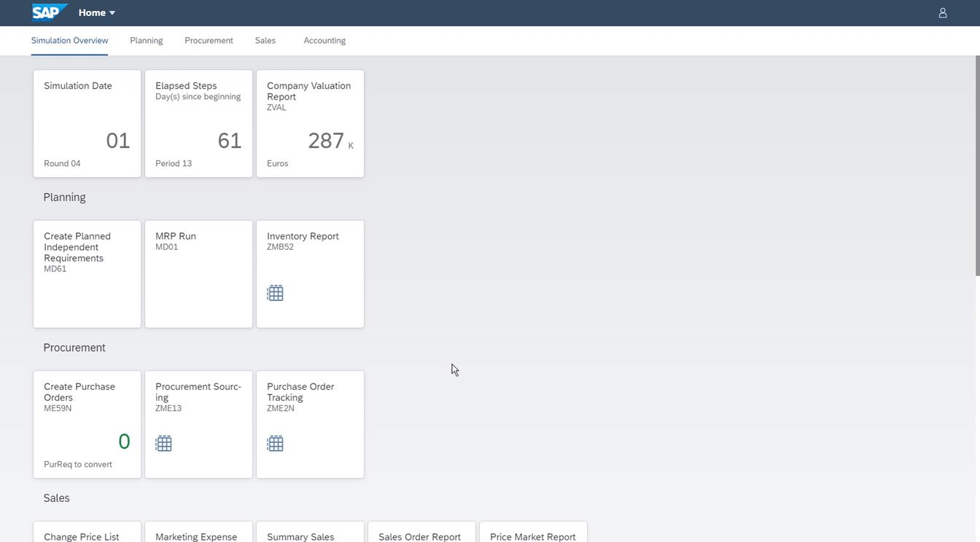This screenshot has width=980, height=542.
Task: Select the Simulation Overview tab
Action: [69, 41]
